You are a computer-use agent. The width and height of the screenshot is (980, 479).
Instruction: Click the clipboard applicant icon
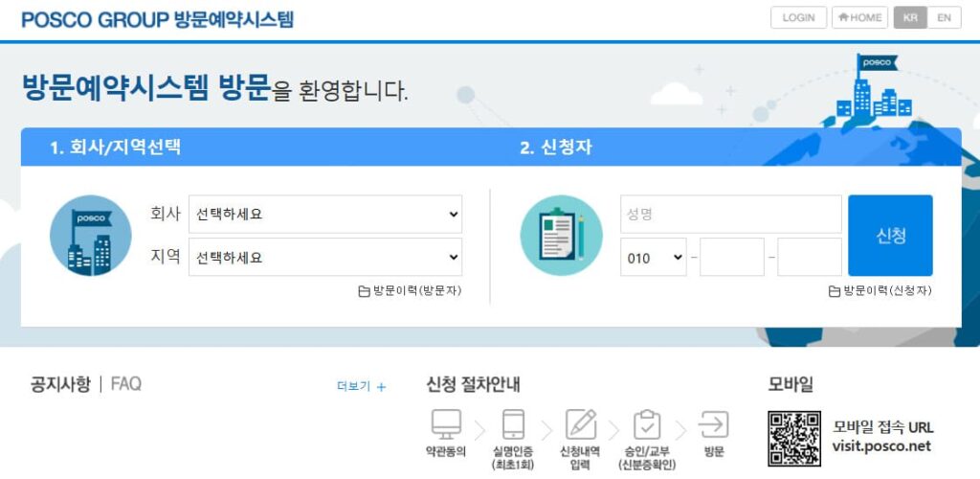pos(561,236)
